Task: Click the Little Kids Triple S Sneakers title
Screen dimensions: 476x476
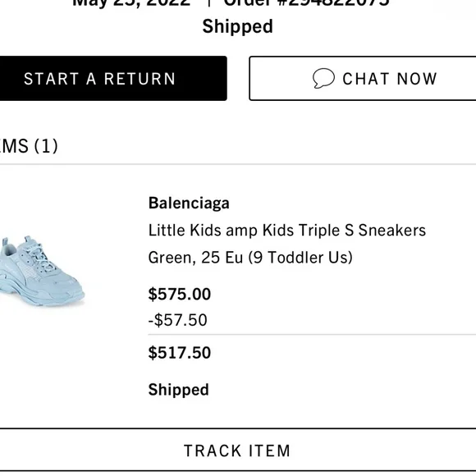Action: coord(287,230)
